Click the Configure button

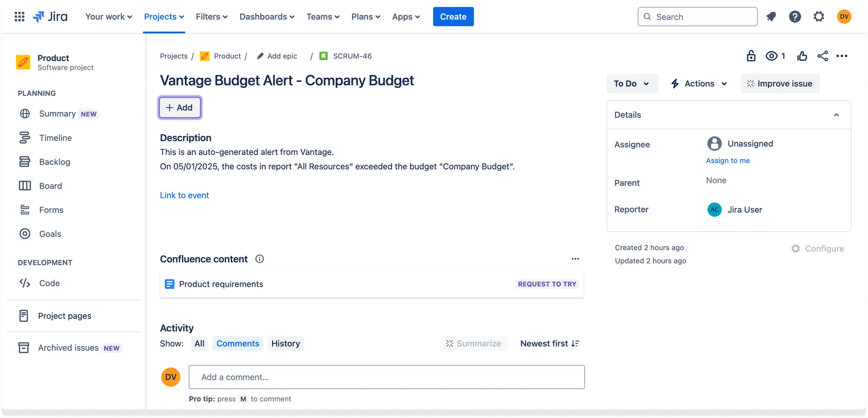click(817, 249)
